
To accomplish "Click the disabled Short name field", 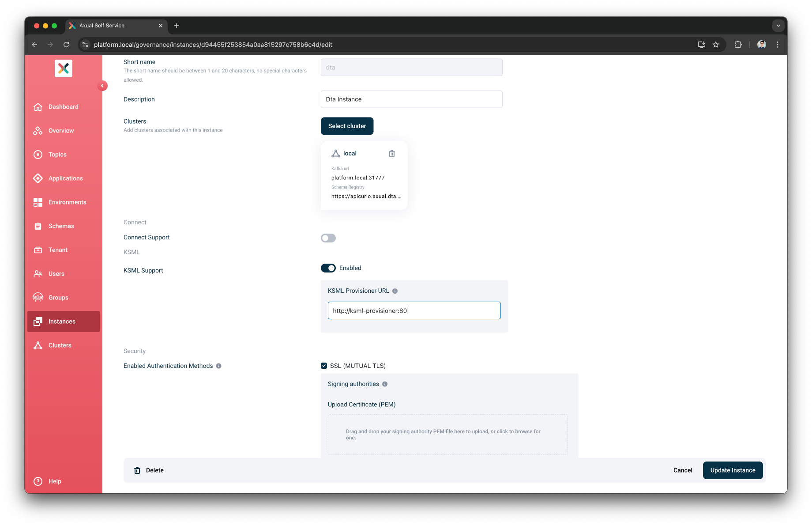I will click(x=412, y=68).
